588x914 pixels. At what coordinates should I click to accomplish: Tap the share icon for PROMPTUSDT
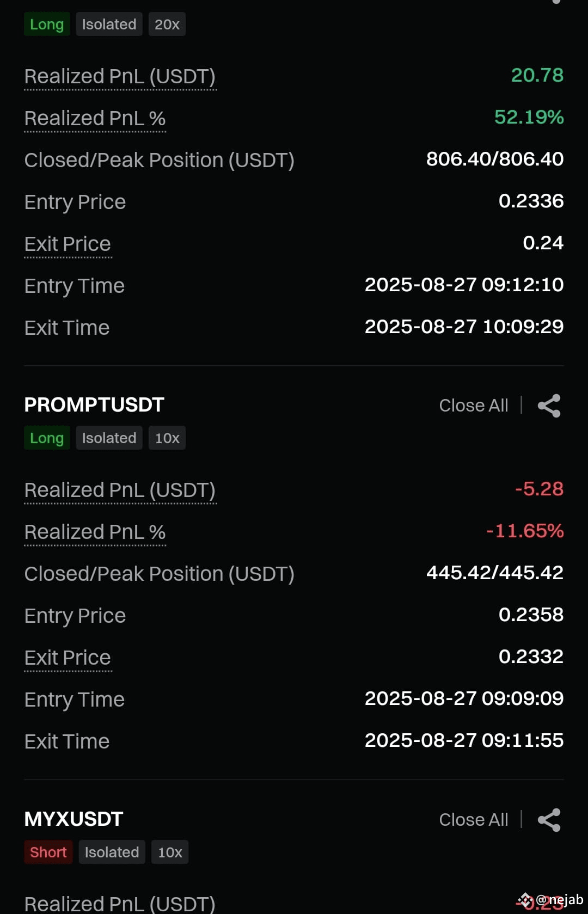549,406
